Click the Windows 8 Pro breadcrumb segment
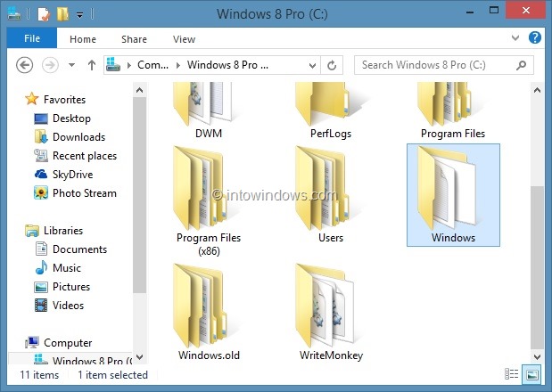Viewport: 552px width, 392px height. coord(227,65)
